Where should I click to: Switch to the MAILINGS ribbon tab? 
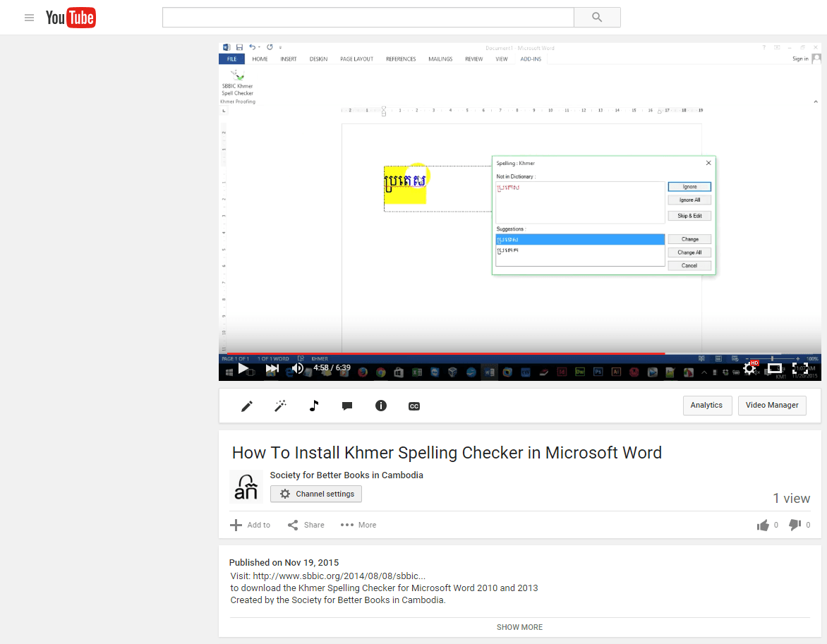pos(440,59)
